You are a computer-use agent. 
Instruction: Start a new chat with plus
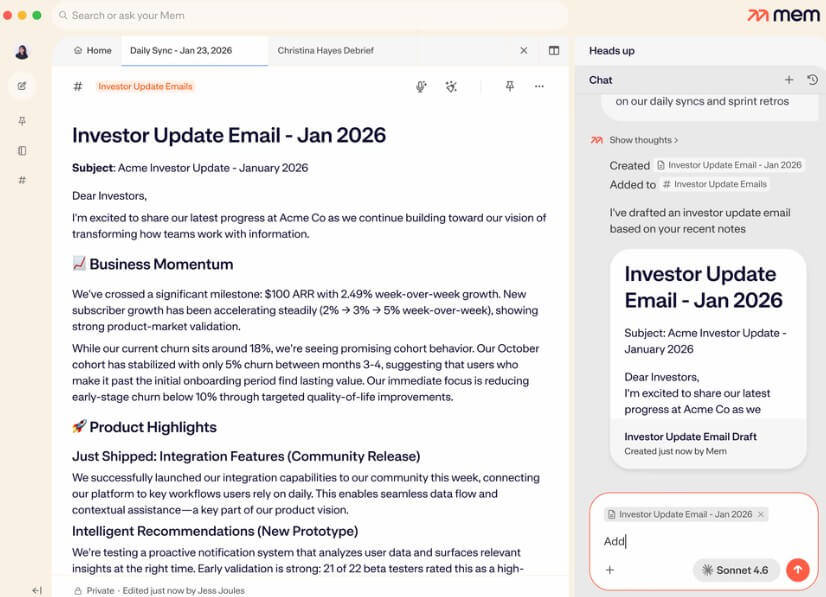(x=789, y=80)
